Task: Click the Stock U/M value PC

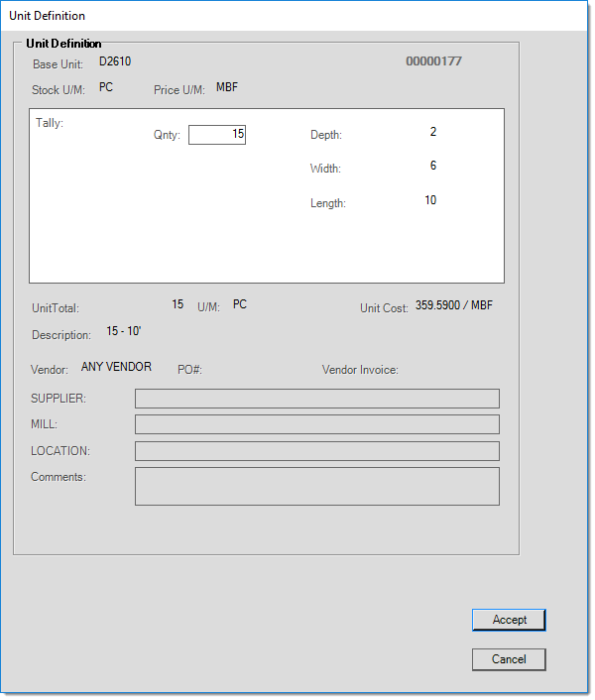Action: coord(106,87)
